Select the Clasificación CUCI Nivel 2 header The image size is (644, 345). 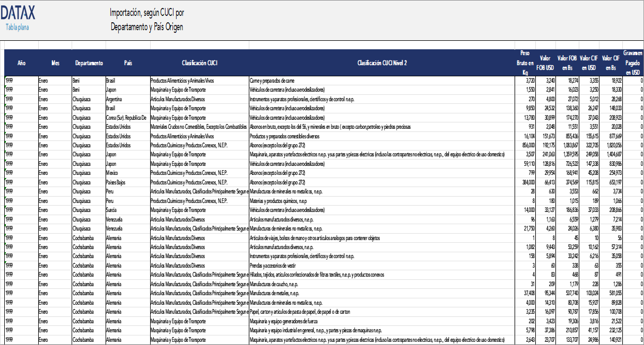click(382, 63)
